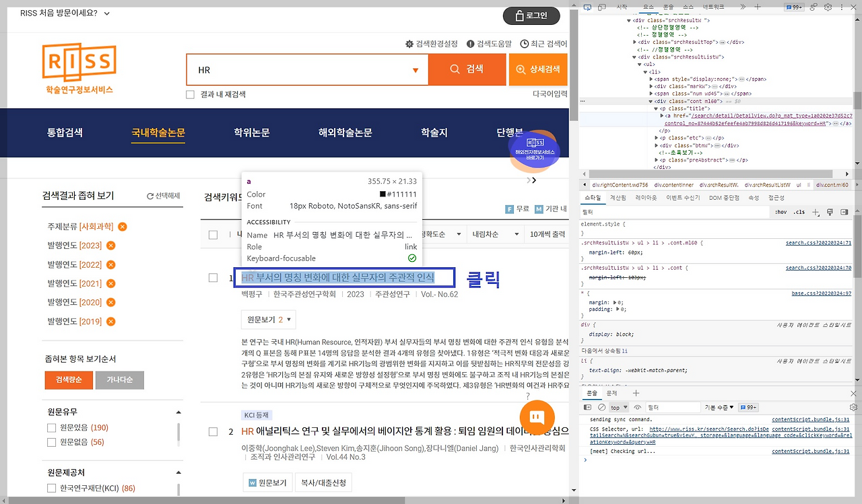Tick the select-all results checkbox

[213, 235]
